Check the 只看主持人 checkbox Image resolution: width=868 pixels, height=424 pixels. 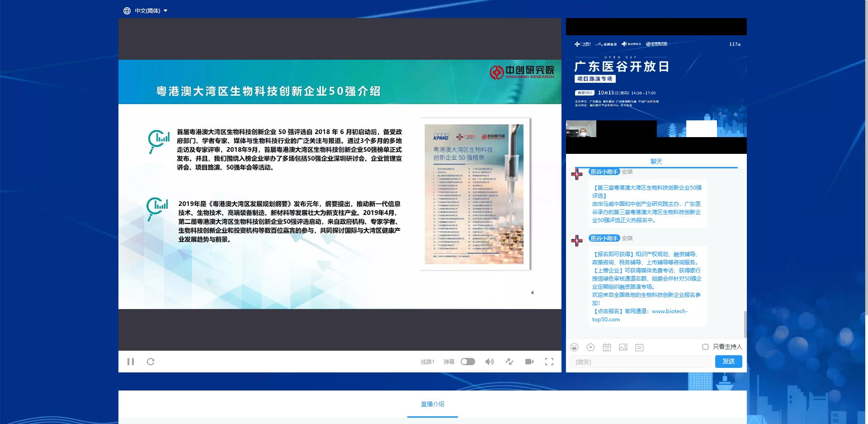(x=705, y=347)
